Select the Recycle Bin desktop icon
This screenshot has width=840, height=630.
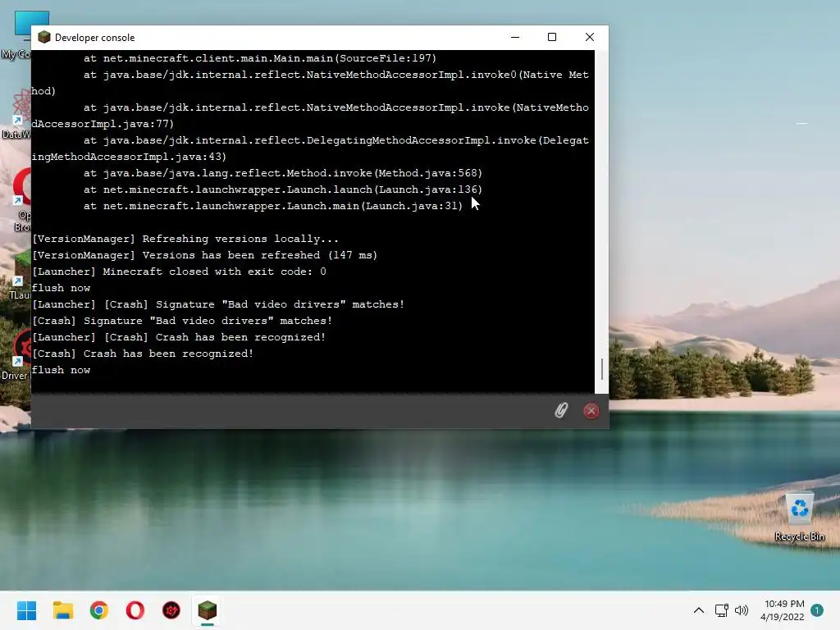tap(799, 517)
